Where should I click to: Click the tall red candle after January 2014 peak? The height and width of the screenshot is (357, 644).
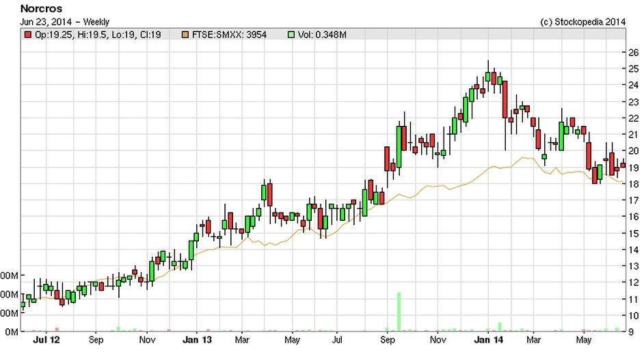(505, 99)
